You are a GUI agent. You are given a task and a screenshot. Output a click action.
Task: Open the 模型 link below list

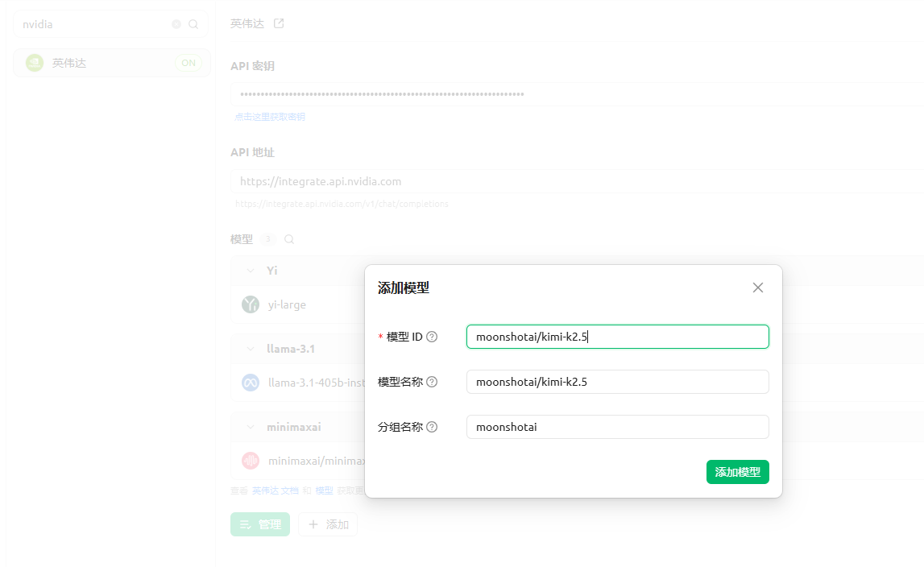(x=324, y=491)
